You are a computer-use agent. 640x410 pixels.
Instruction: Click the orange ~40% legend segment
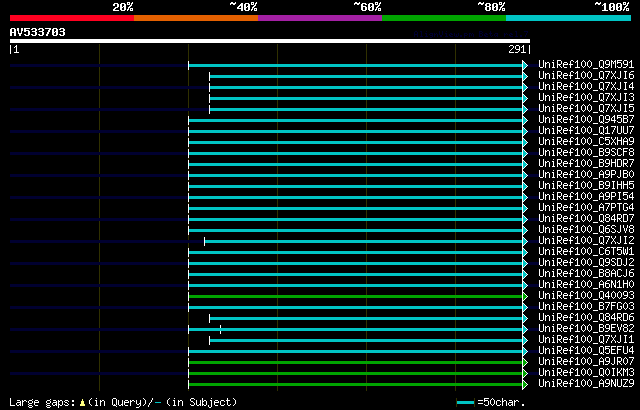196,18
